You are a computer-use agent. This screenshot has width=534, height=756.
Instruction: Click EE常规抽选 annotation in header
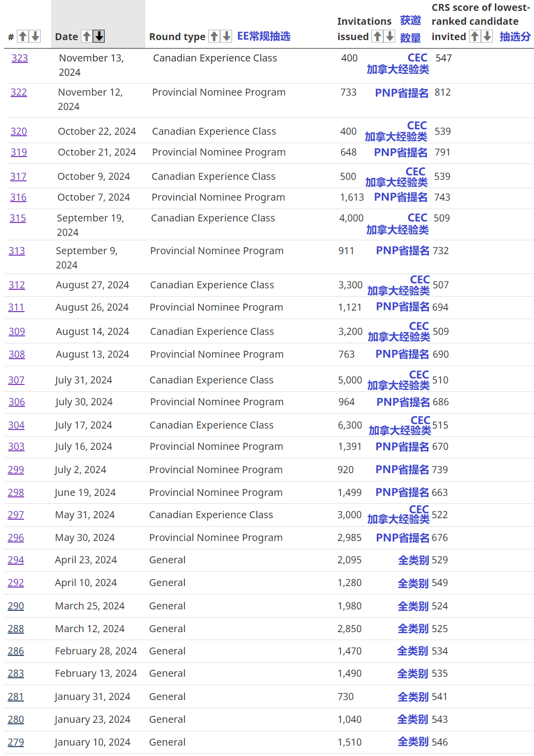264,36
